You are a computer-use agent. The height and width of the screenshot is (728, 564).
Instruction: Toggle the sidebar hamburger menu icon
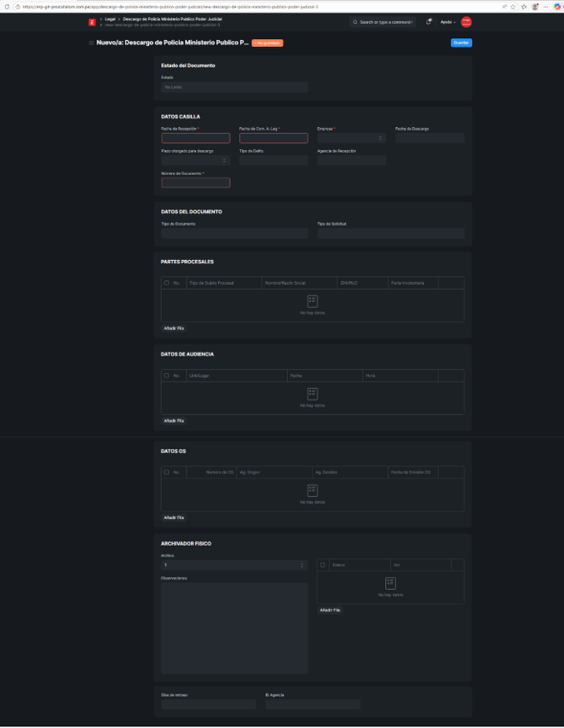[91, 43]
